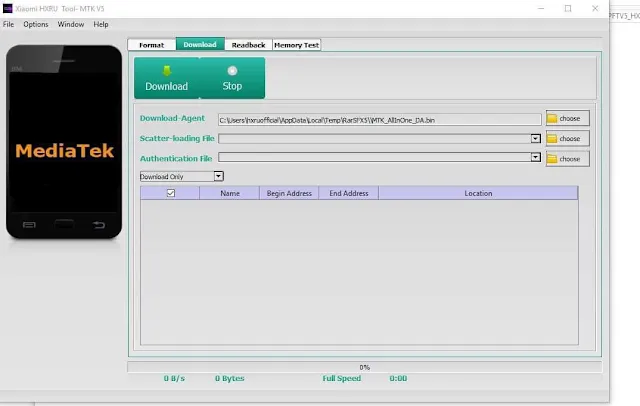Click the Begin Address column header
Viewport: 640px width, 406px height.
pyautogui.click(x=289, y=193)
